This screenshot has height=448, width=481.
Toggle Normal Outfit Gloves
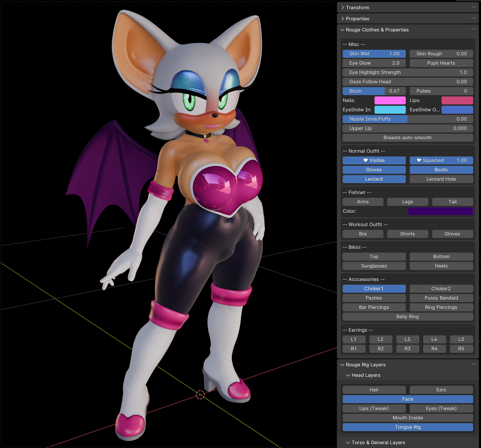coord(374,170)
